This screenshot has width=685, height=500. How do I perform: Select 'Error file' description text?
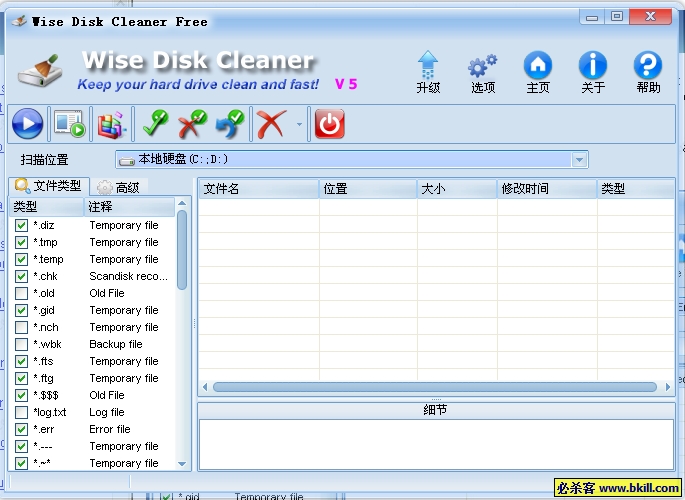tap(110, 429)
